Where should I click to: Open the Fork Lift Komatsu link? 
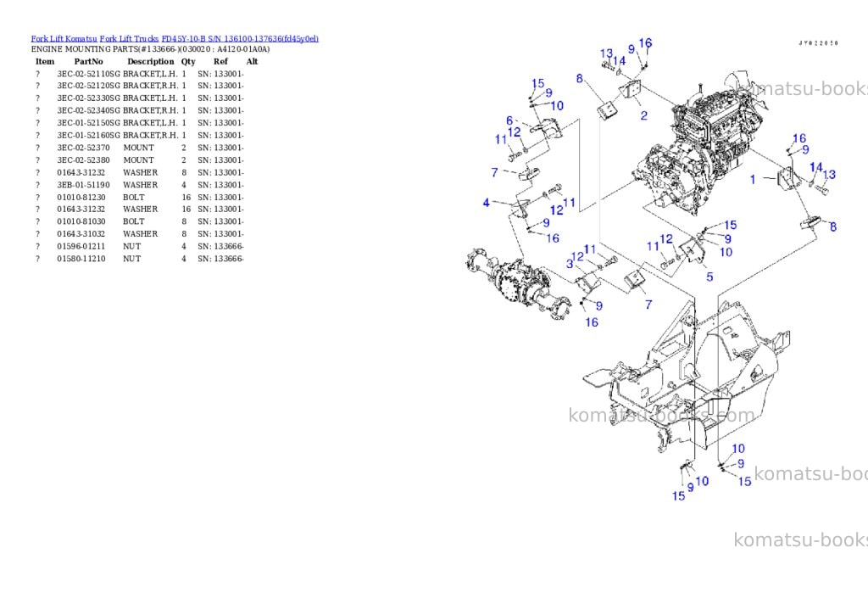pyautogui.click(x=64, y=39)
